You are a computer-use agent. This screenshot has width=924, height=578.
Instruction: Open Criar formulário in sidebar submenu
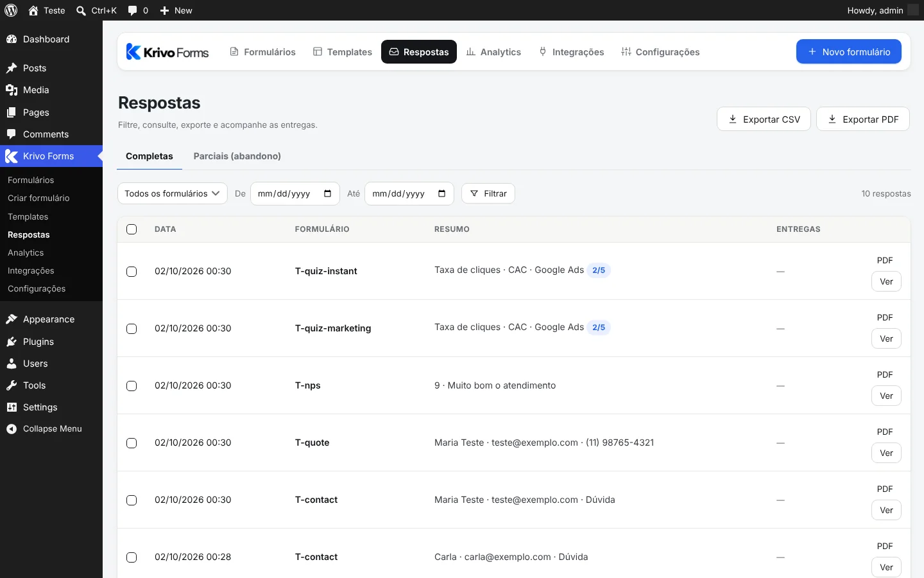point(38,198)
